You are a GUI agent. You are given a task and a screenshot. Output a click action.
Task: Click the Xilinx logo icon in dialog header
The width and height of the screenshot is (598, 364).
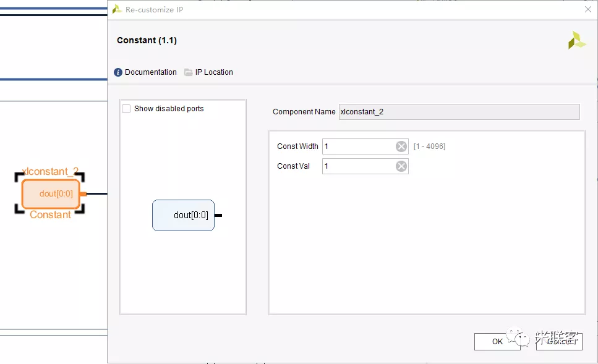576,40
